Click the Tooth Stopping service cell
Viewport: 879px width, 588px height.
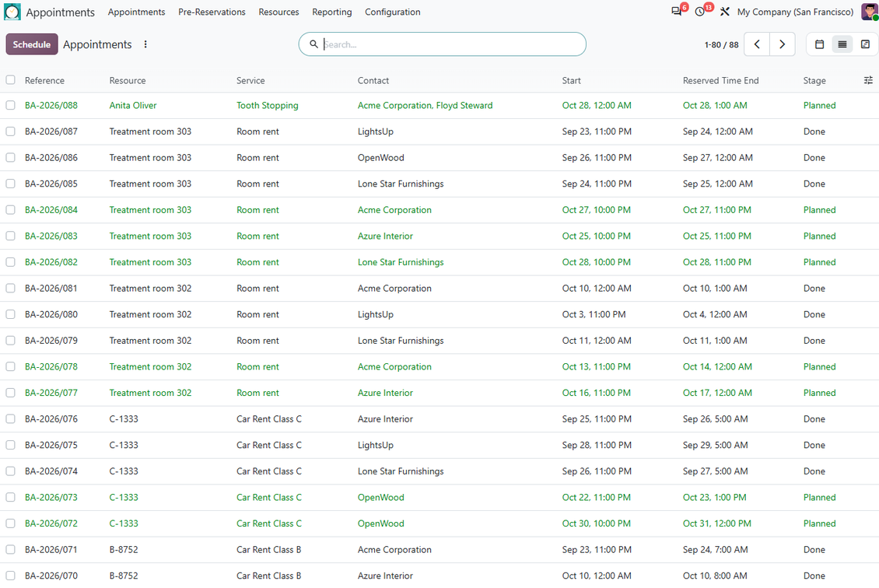tap(268, 105)
